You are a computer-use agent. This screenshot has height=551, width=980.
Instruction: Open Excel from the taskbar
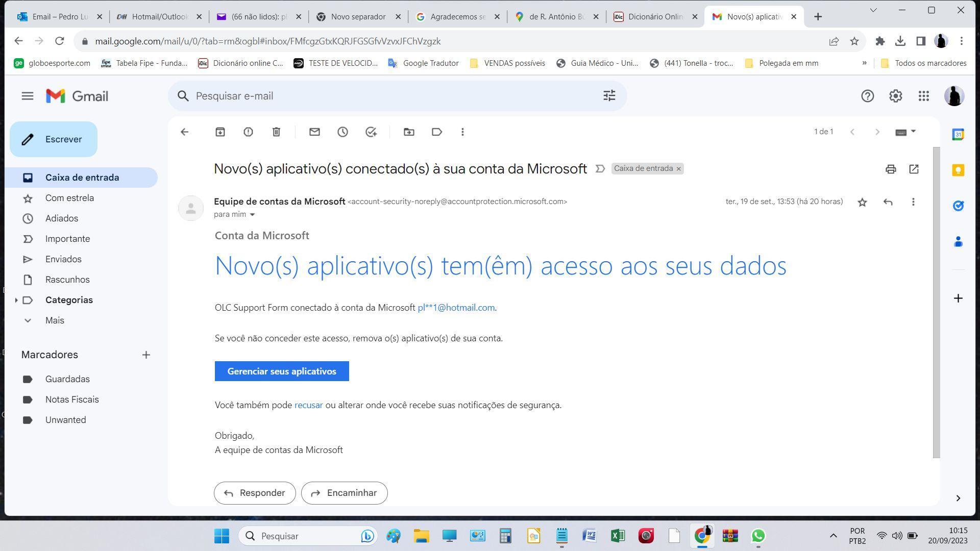[618, 536]
